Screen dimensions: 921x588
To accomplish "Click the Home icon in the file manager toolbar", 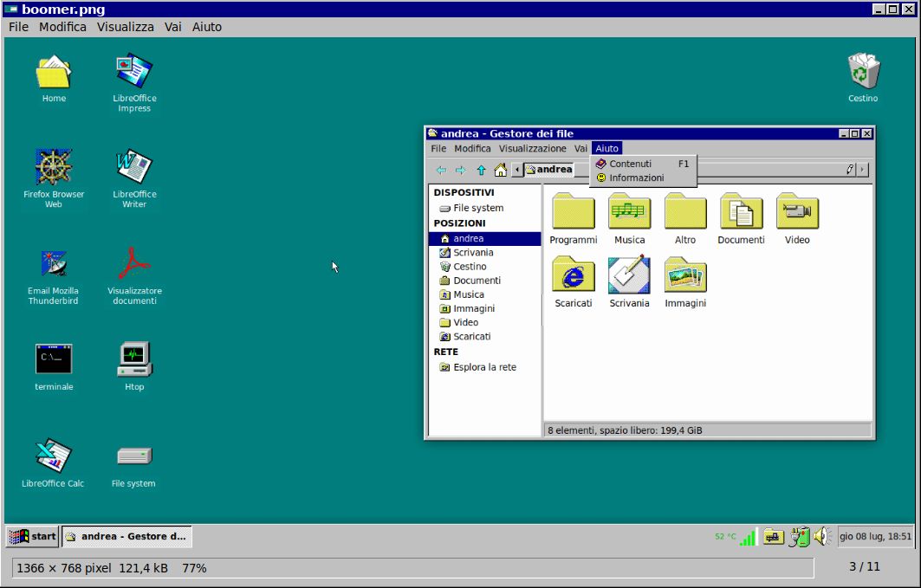I will tap(501, 170).
